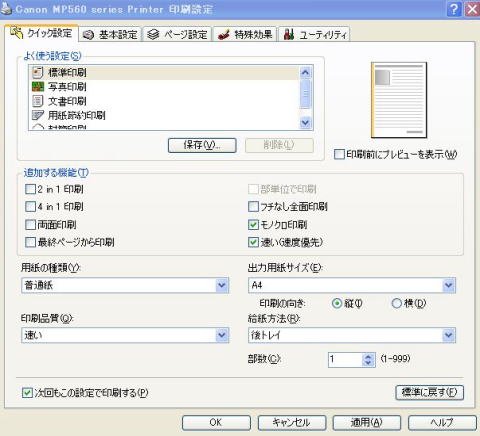
Task: Open the 用紙の種類 dropdown
Action: 125,285
